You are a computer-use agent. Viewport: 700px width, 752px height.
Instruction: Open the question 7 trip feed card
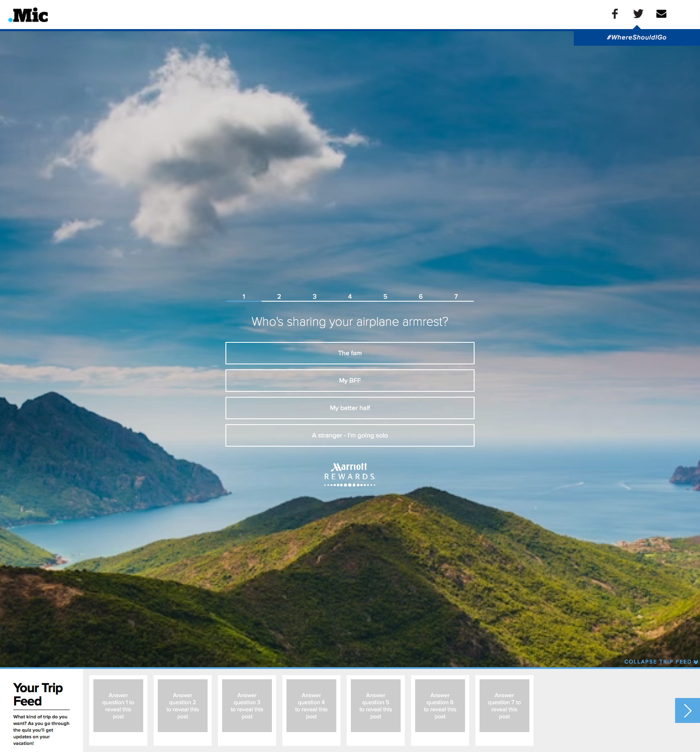coord(504,706)
